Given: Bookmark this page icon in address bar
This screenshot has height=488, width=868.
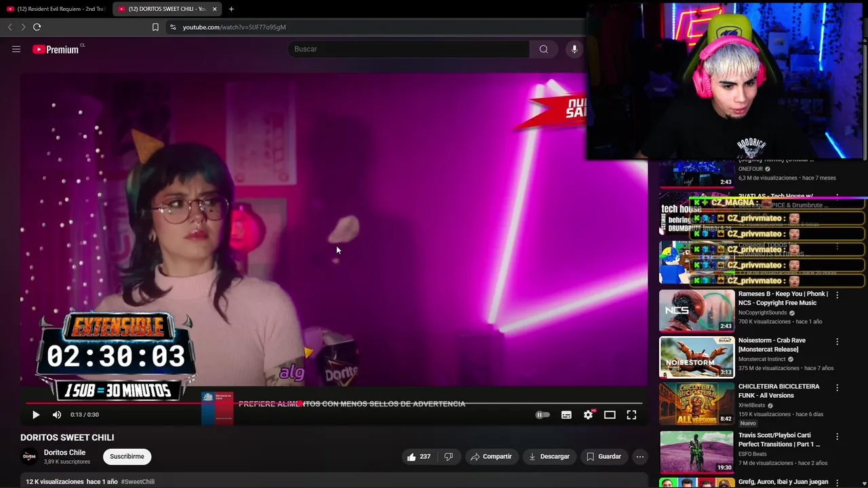Looking at the screenshot, I should [x=155, y=27].
